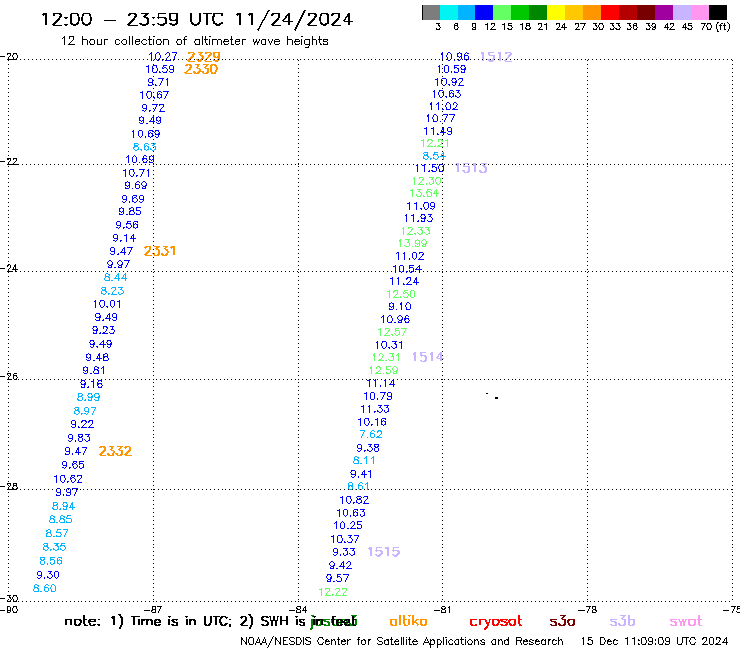740x650 pixels.
Task: Click the 9.14 wave height value
Action: click(x=124, y=238)
